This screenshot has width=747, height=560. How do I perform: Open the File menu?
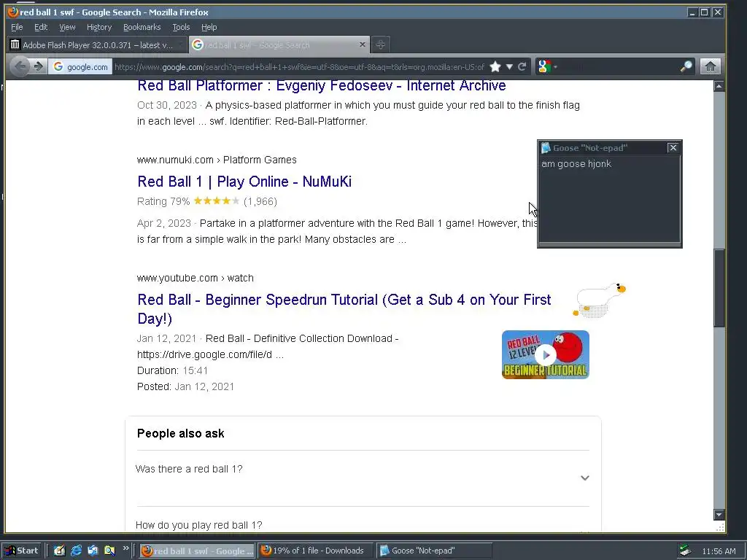click(17, 27)
